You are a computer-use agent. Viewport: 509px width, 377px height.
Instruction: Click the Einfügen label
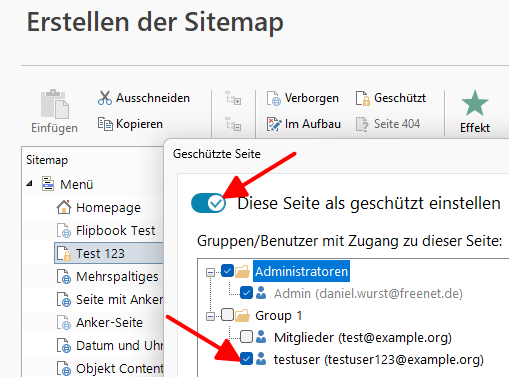point(54,128)
